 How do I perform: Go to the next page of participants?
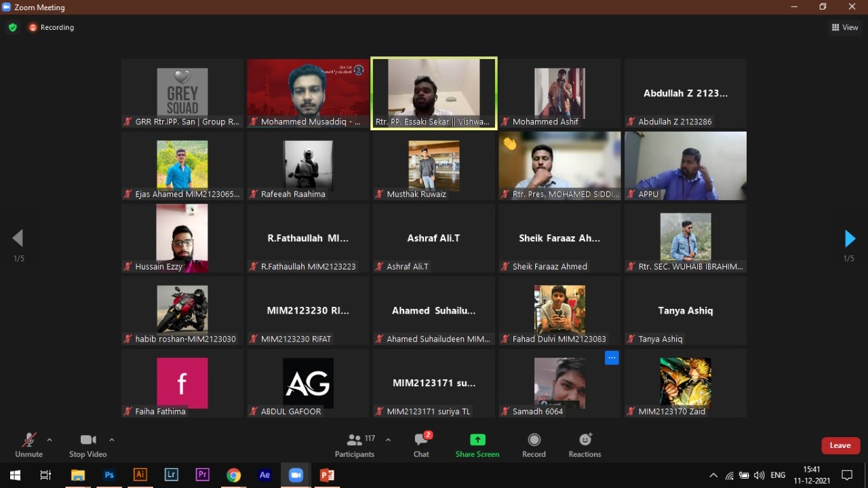[x=849, y=239]
